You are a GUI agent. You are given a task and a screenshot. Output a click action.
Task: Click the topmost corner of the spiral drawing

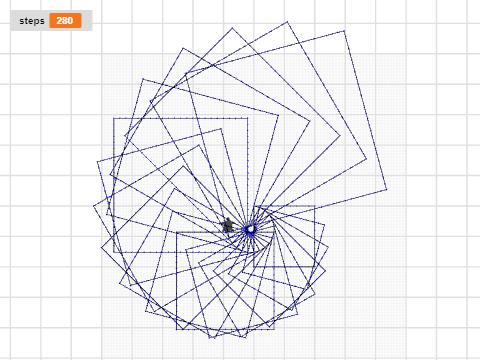pyautogui.click(x=287, y=22)
